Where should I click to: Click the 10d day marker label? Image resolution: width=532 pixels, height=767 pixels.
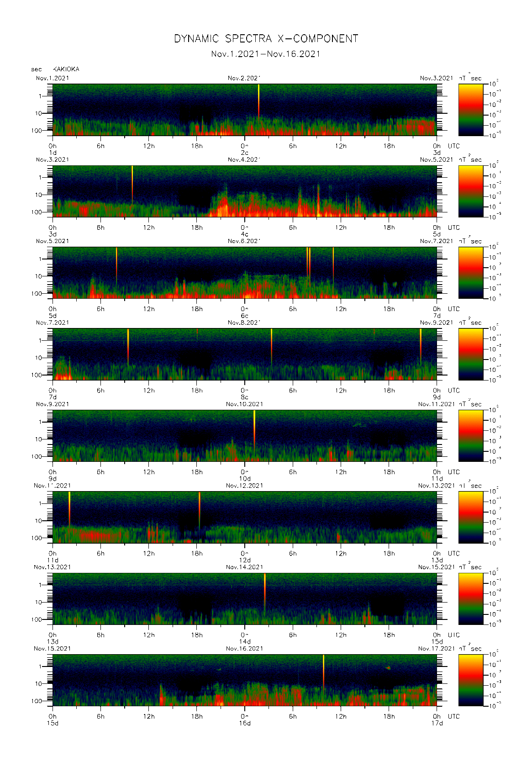[245, 479]
